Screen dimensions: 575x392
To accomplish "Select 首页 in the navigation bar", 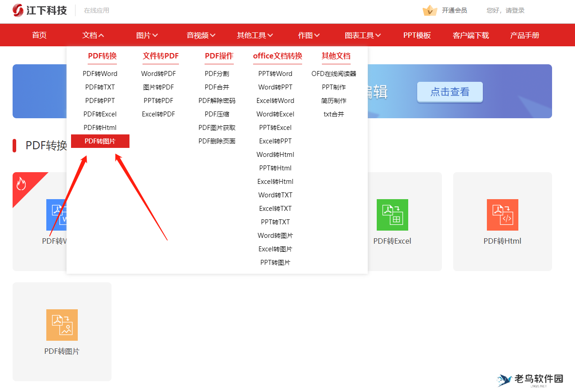I will coord(39,35).
